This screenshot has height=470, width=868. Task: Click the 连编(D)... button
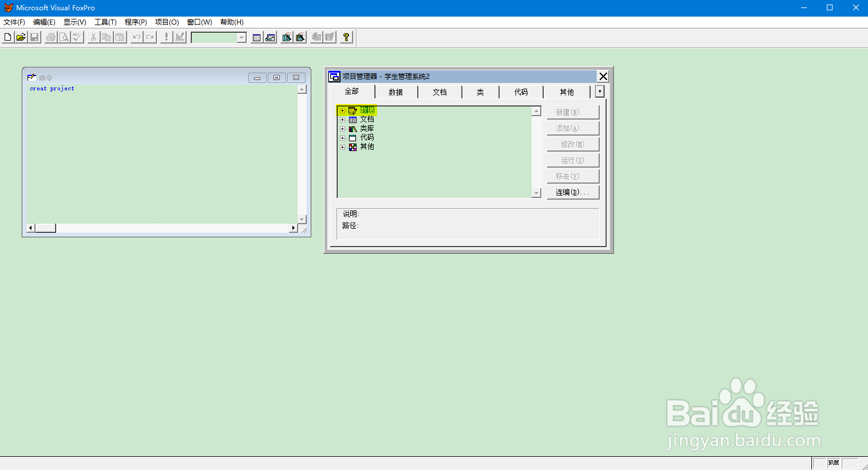573,192
